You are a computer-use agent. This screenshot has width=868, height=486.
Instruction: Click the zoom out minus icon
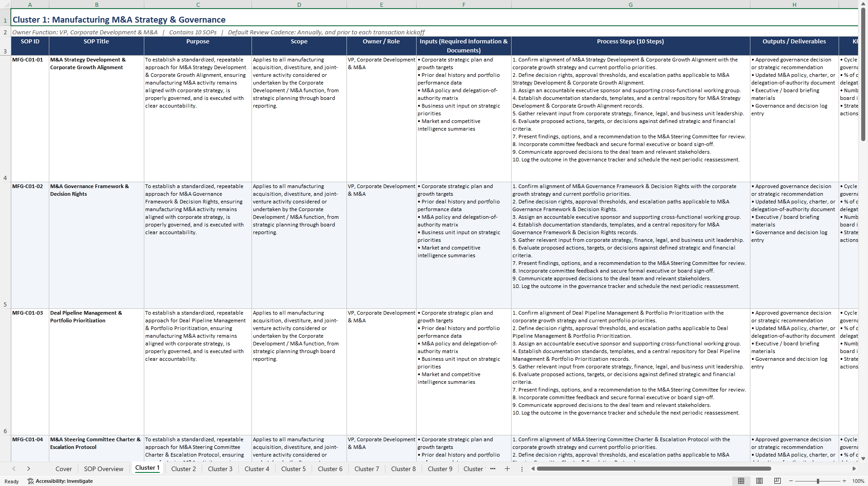[791, 481]
